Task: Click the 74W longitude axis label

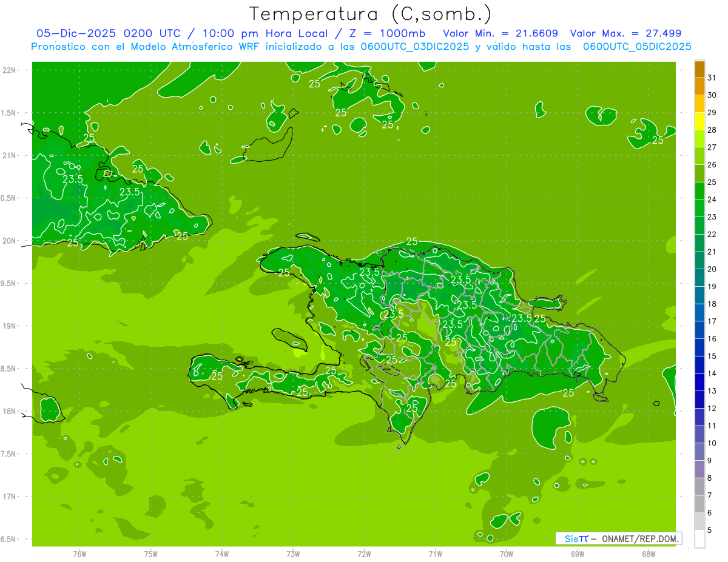Action: tap(222, 554)
